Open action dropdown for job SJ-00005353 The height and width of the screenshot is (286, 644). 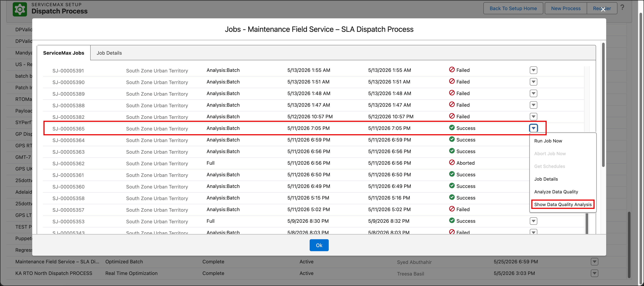[x=533, y=221]
